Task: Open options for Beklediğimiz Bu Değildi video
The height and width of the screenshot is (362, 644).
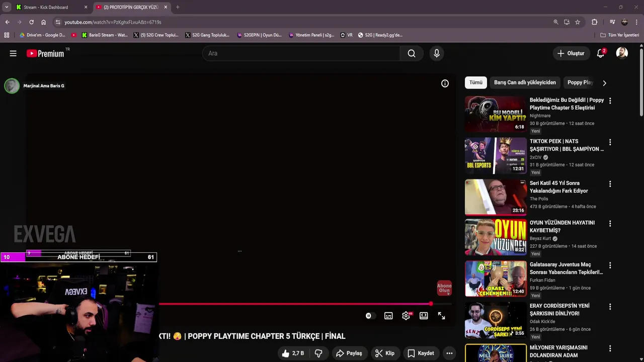Action: 610,101
